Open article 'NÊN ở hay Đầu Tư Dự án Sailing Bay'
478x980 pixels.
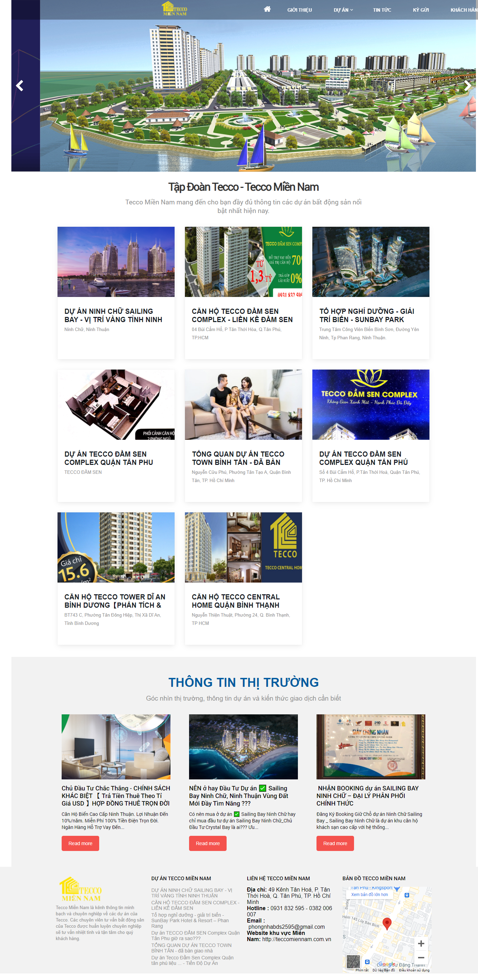click(239, 796)
